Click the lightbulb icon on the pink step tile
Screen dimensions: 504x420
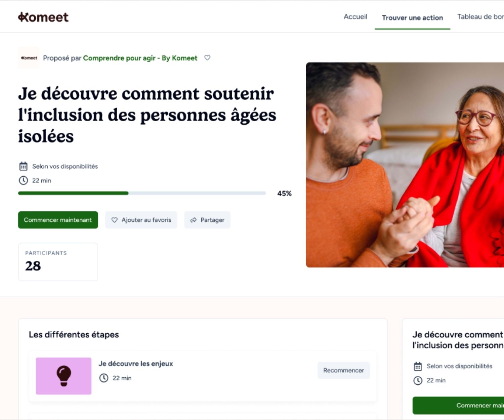point(64,376)
